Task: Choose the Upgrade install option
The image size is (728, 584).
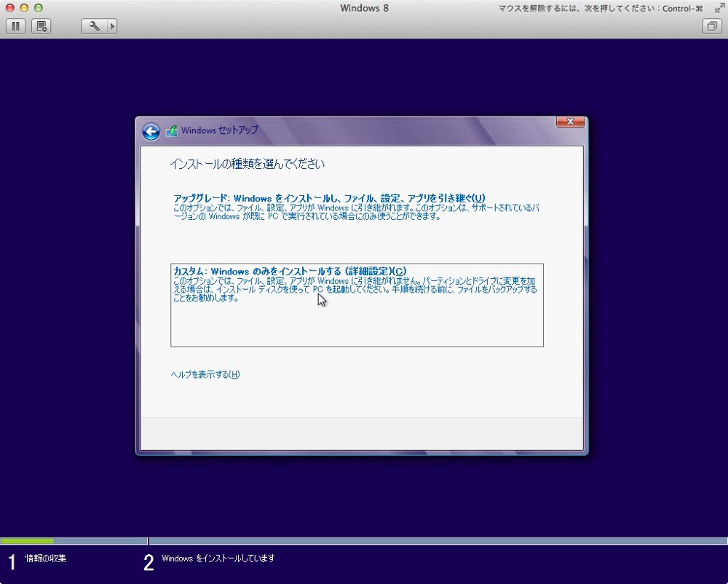Action: (x=357, y=207)
